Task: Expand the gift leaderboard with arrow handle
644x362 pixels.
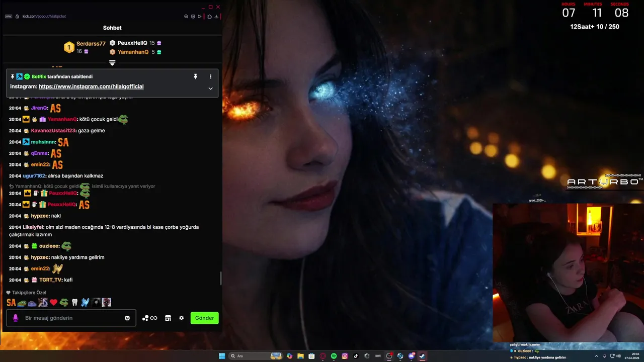Action: pyautogui.click(x=112, y=63)
